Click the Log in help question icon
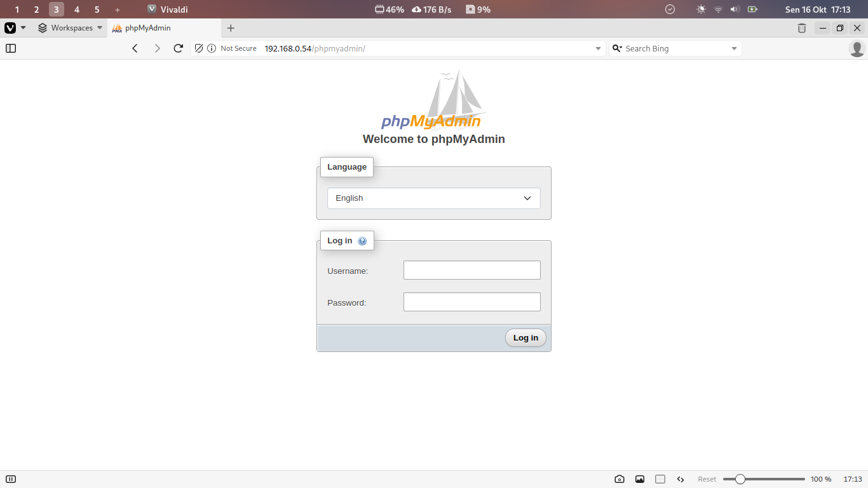The height and width of the screenshot is (488, 868). tap(362, 241)
